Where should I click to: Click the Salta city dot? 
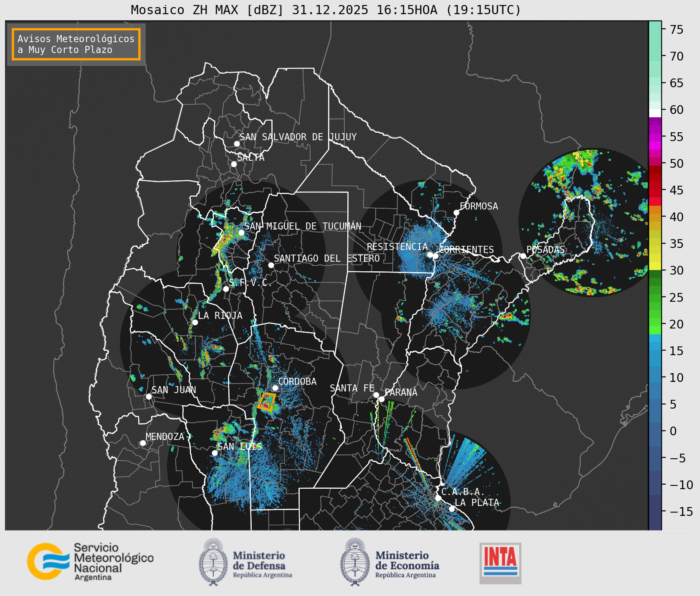[x=234, y=164]
